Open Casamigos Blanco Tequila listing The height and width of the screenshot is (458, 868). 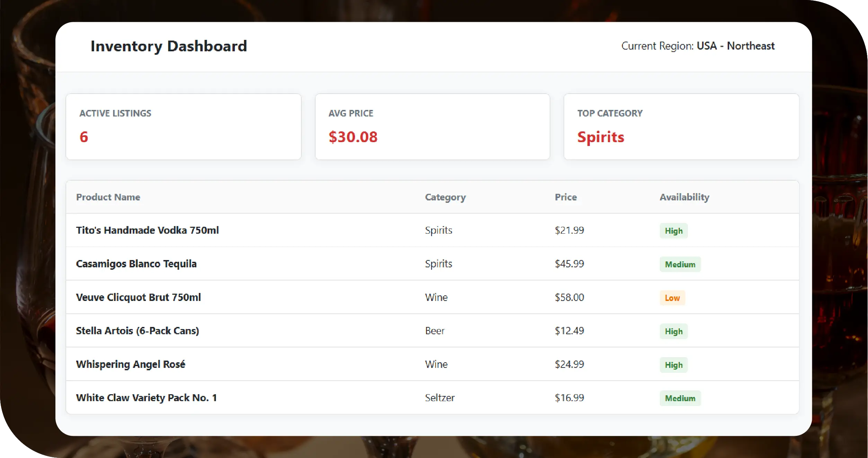point(136,264)
